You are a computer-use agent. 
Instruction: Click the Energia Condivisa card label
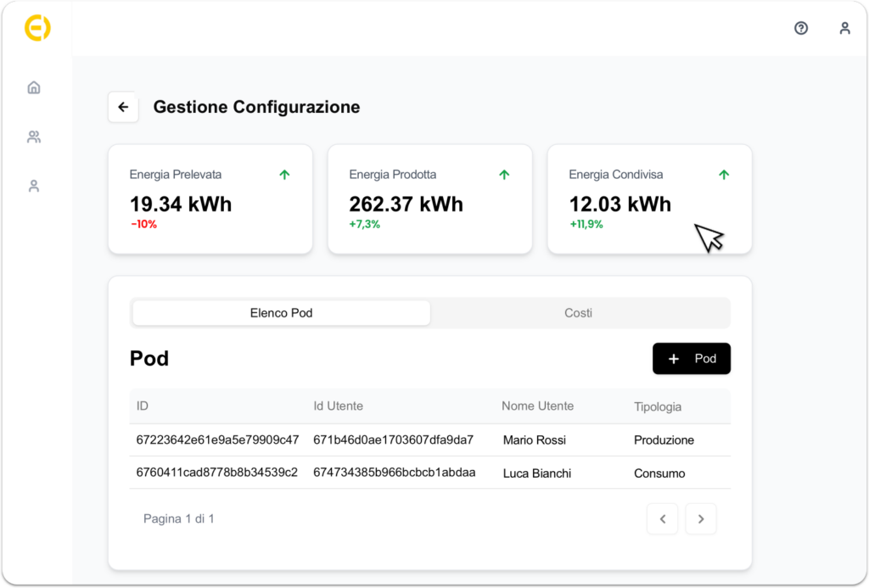point(616,175)
